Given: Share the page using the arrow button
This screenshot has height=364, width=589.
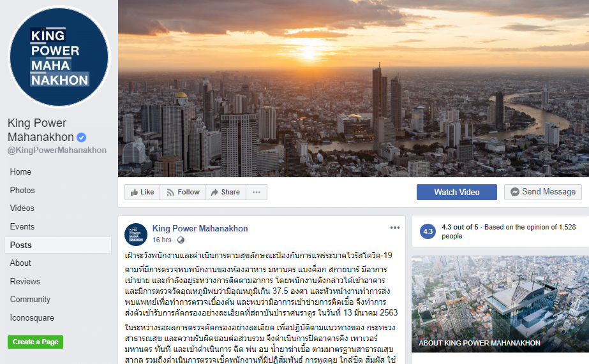Looking at the screenshot, I should (x=225, y=192).
